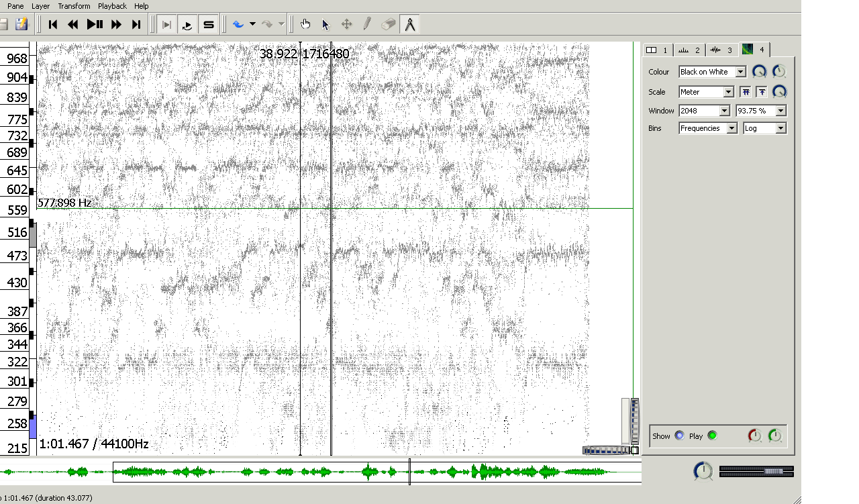Image resolution: width=859 pixels, height=504 pixels.
Task: Open the Scale dropdown set to Meter
Action: (706, 92)
